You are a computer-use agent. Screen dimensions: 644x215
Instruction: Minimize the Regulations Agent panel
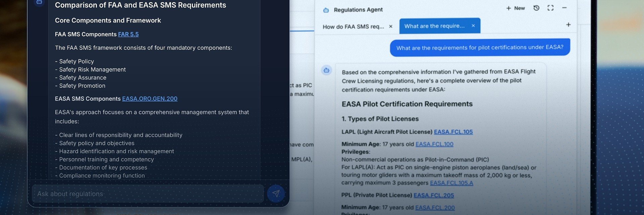click(x=565, y=8)
